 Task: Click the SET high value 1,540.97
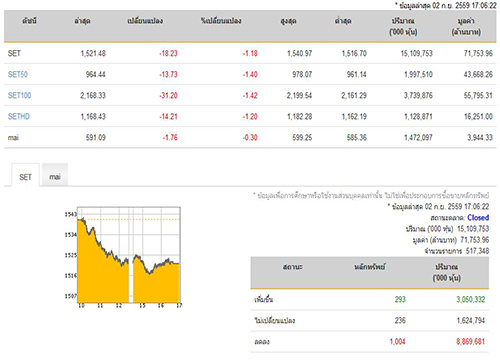pyautogui.click(x=299, y=53)
